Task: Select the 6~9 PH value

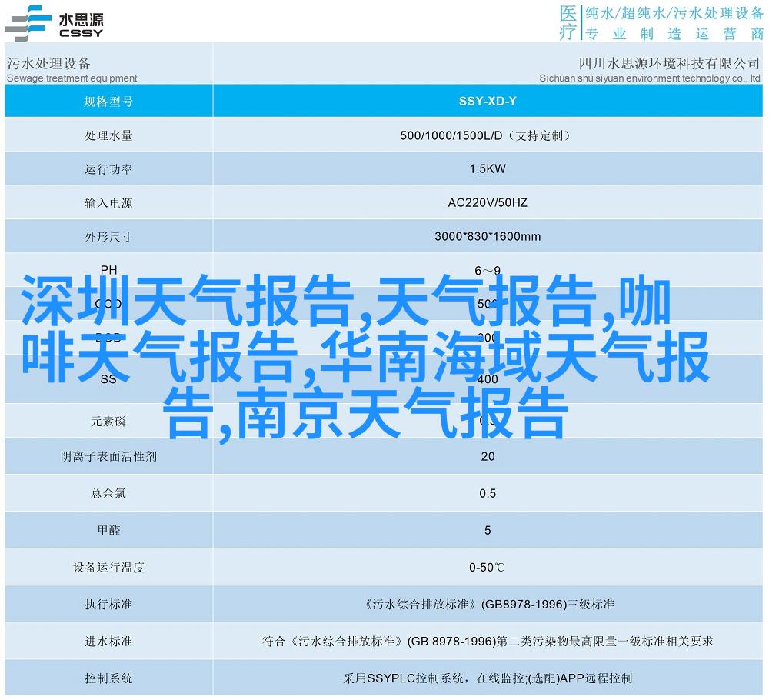Action: pos(488,270)
